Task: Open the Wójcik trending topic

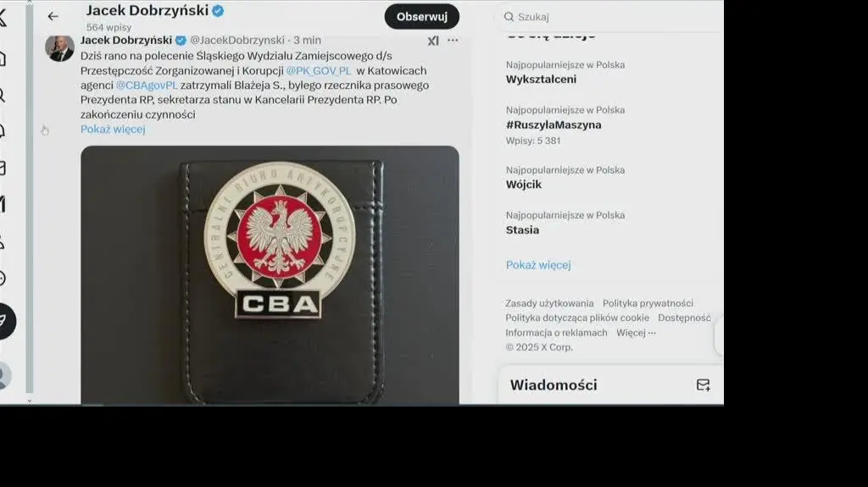Action: pos(524,185)
